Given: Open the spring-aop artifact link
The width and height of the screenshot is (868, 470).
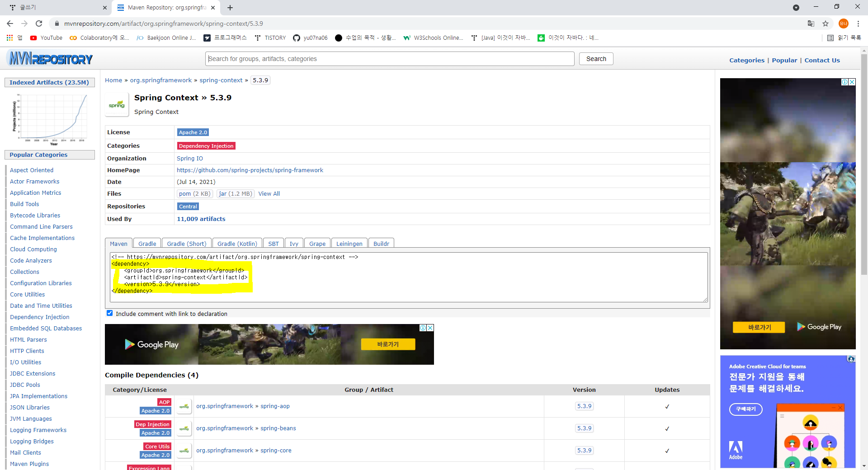Looking at the screenshot, I should pyautogui.click(x=275, y=406).
